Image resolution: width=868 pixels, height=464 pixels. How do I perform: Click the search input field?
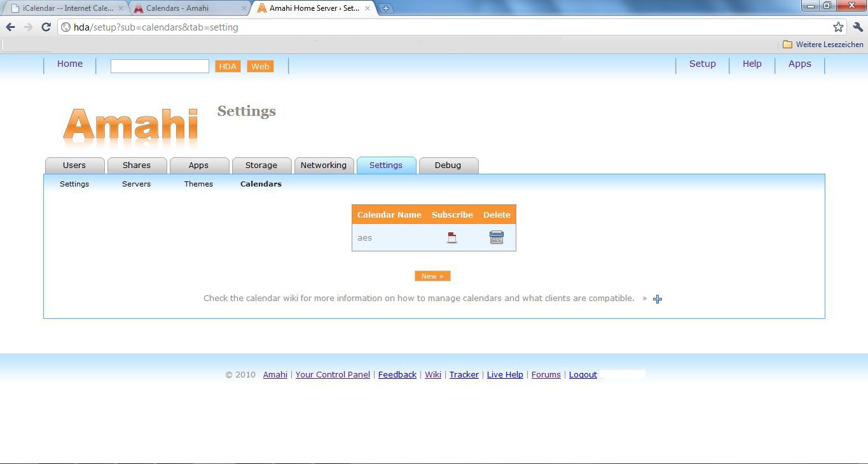click(160, 66)
